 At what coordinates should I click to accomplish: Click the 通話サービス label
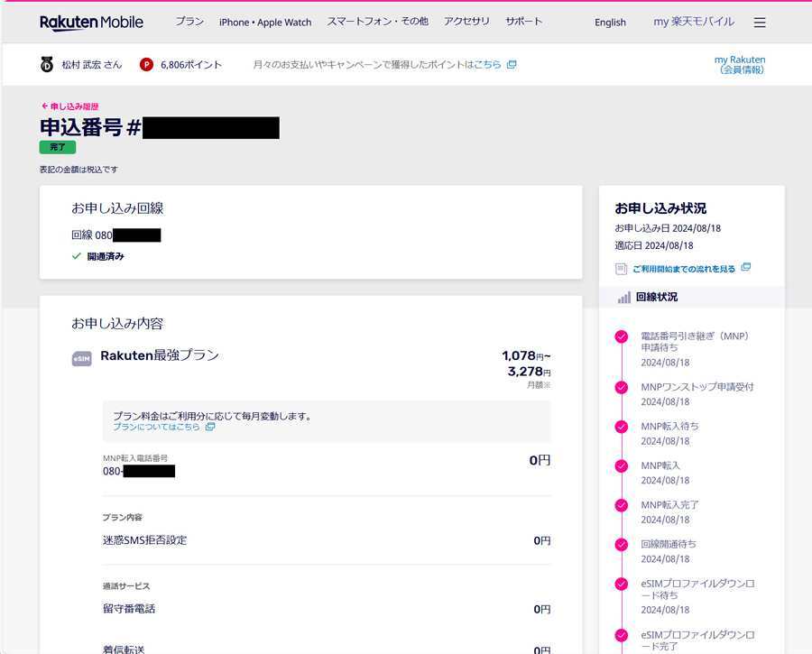[126, 586]
